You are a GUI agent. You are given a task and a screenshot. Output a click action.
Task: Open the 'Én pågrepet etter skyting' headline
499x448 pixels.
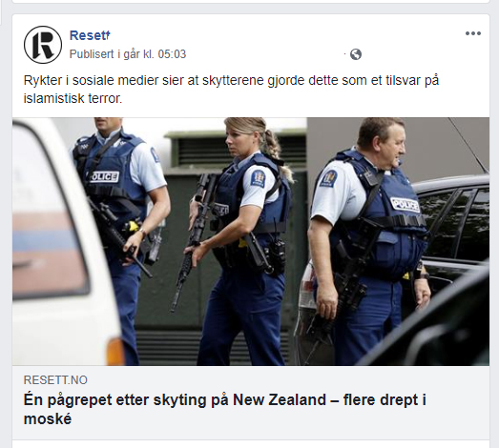(x=224, y=409)
